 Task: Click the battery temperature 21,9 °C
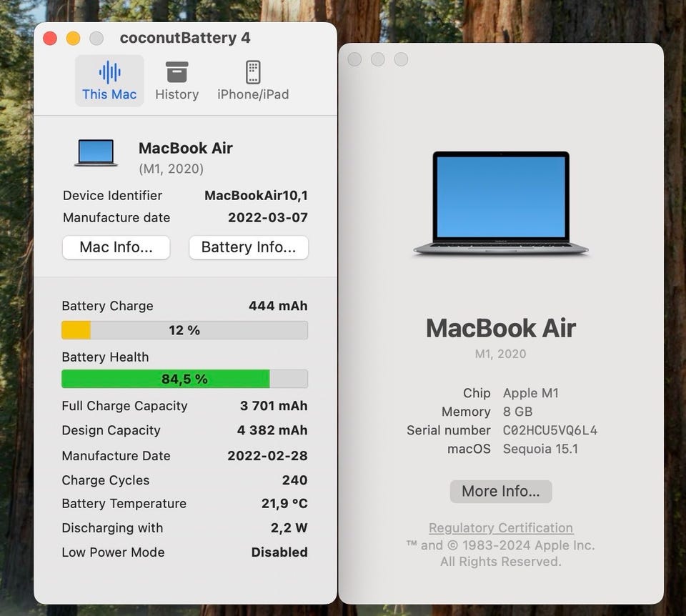click(x=284, y=504)
